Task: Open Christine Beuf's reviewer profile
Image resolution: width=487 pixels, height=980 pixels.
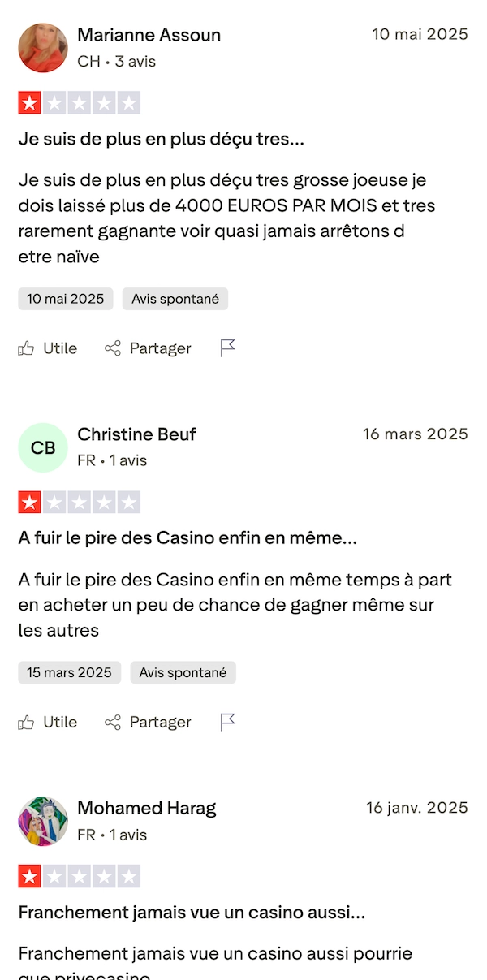Action: (x=136, y=434)
